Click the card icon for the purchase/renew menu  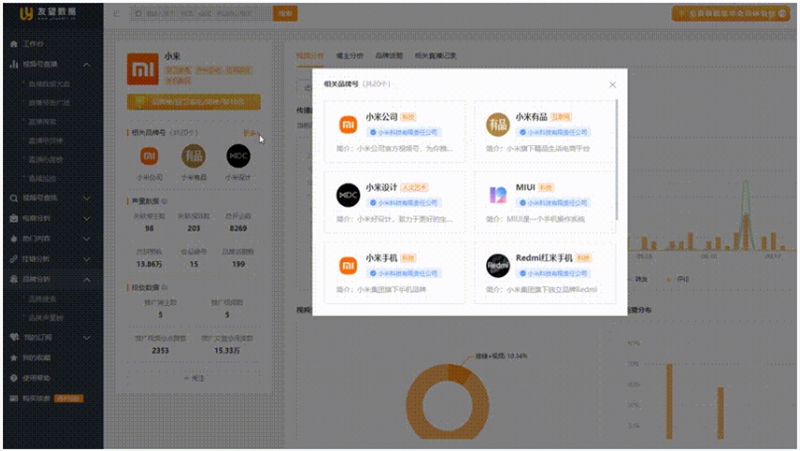[x=14, y=398]
